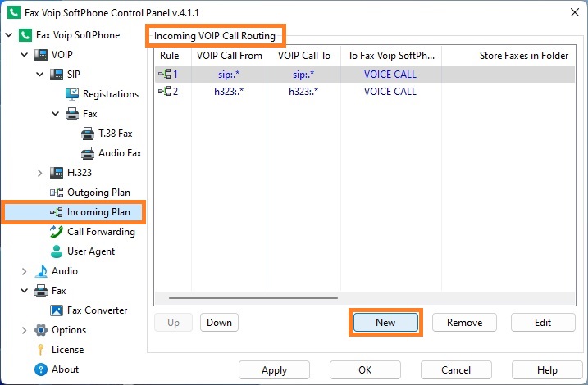Click the fax machine icon beside SIP Fax
The height and width of the screenshot is (385, 588).
click(72, 114)
